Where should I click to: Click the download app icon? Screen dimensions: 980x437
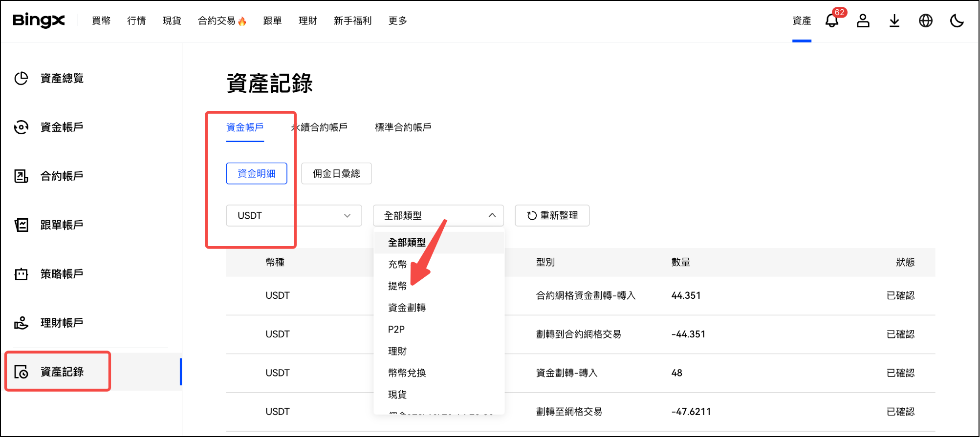[894, 21]
